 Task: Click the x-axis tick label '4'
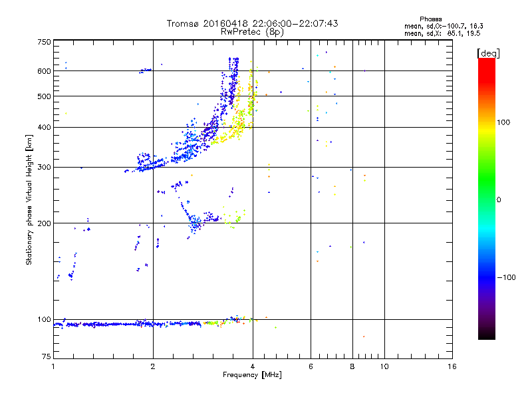pyautogui.click(x=253, y=366)
